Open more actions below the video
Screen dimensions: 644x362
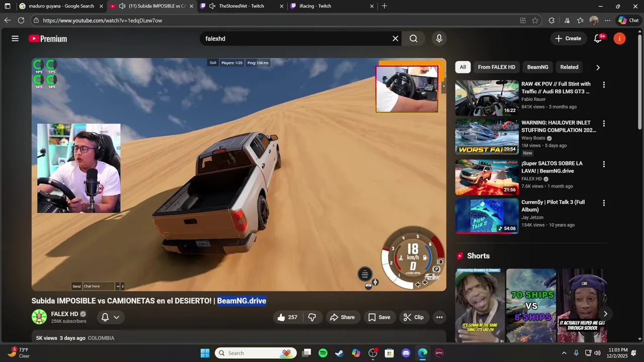pos(439,317)
